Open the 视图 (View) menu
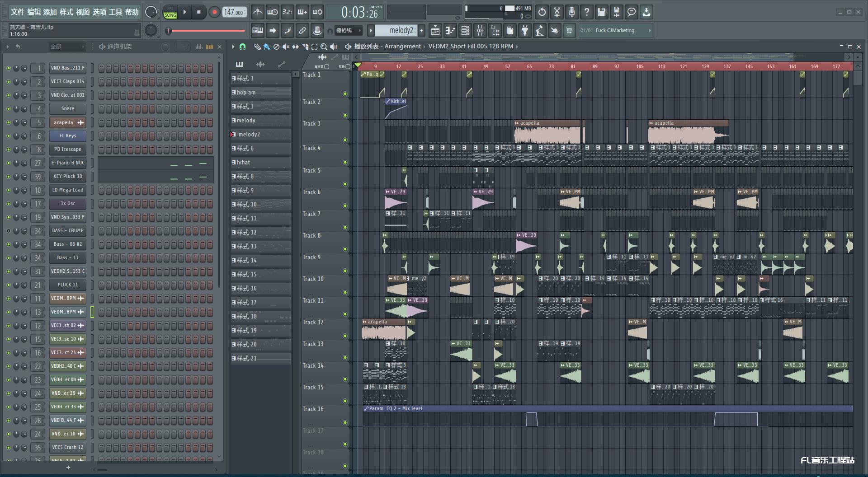Screen dimensions: 868x477 pos(83,12)
